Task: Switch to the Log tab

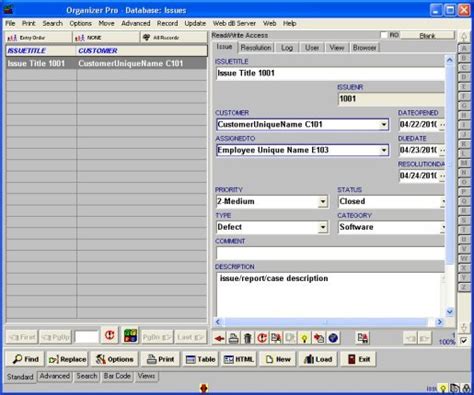Action: pyautogui.click(x=287, y=48)
